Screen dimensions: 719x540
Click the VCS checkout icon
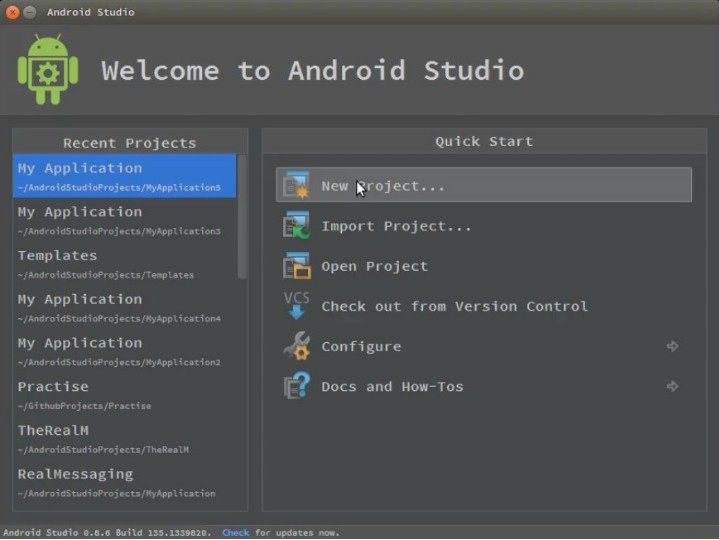coord(296,305)
